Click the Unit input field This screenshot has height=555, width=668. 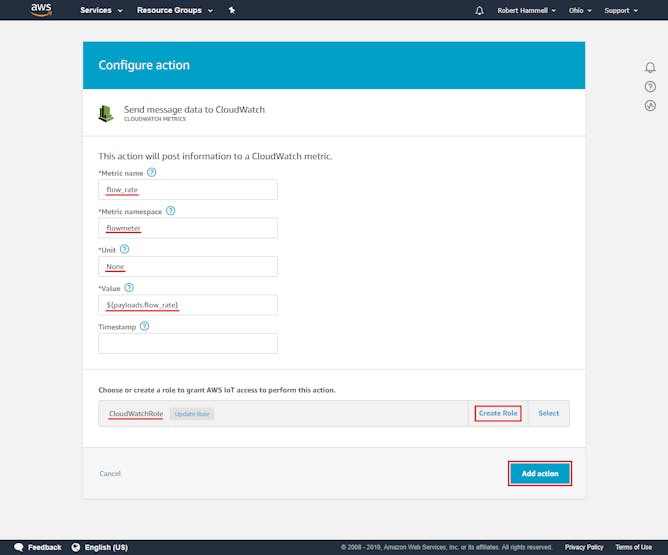(188, 266)
